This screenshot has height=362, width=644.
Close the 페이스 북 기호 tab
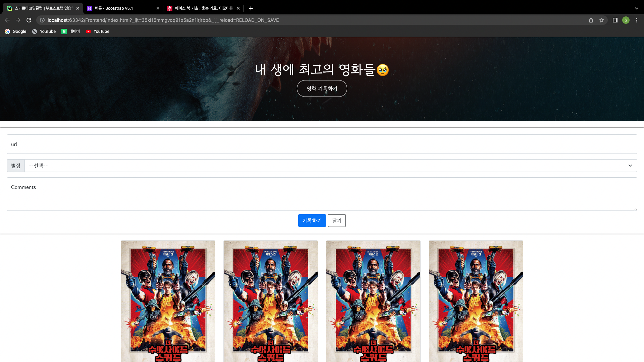[x=238, y=8]
